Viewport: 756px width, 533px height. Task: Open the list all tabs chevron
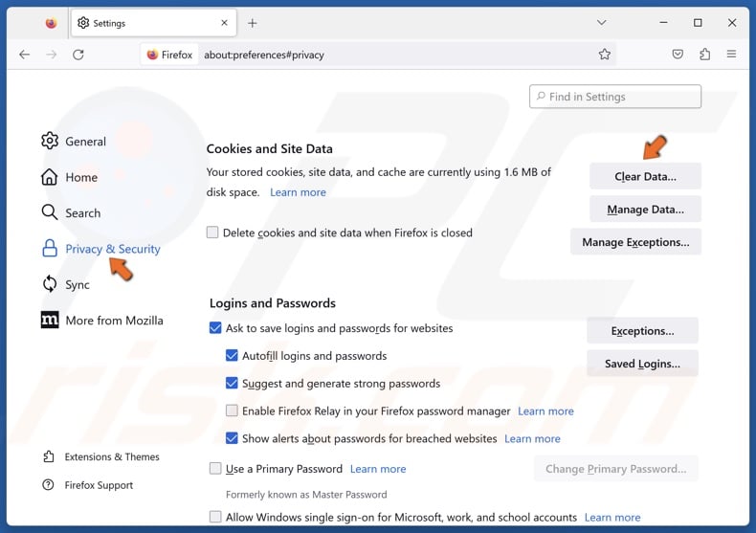click(601, 23)
